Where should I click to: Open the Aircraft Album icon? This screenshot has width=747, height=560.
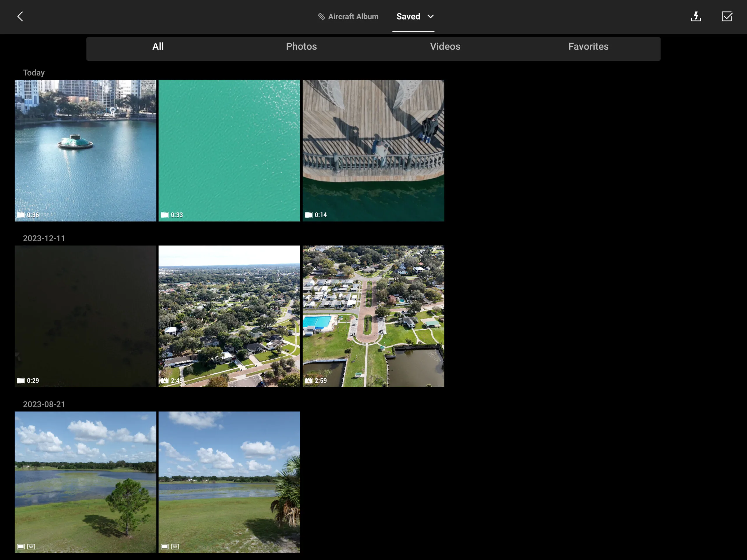point(321,17)
